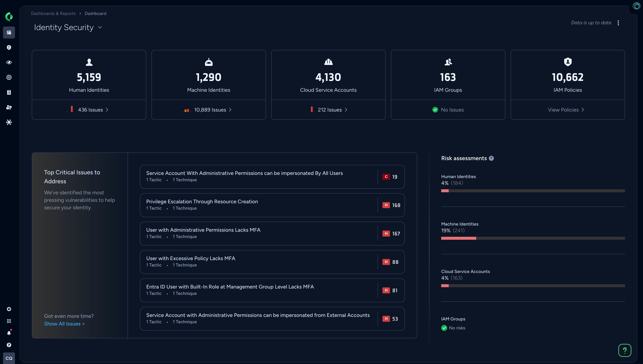Click the No risks status on IAM Groups
The width and height of the screenshot is (643, 364).
pos(453,328)
